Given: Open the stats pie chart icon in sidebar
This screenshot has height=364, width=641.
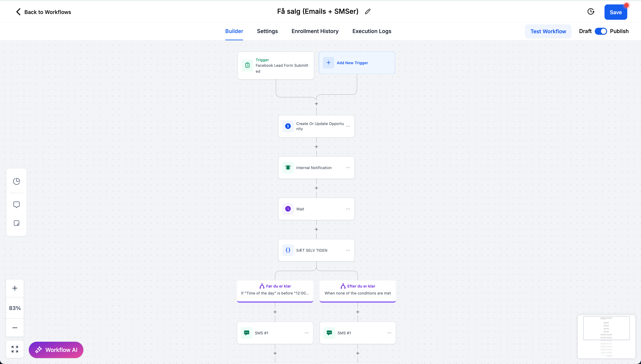Looking at the screenshot, I should click(x=17, y=181).
